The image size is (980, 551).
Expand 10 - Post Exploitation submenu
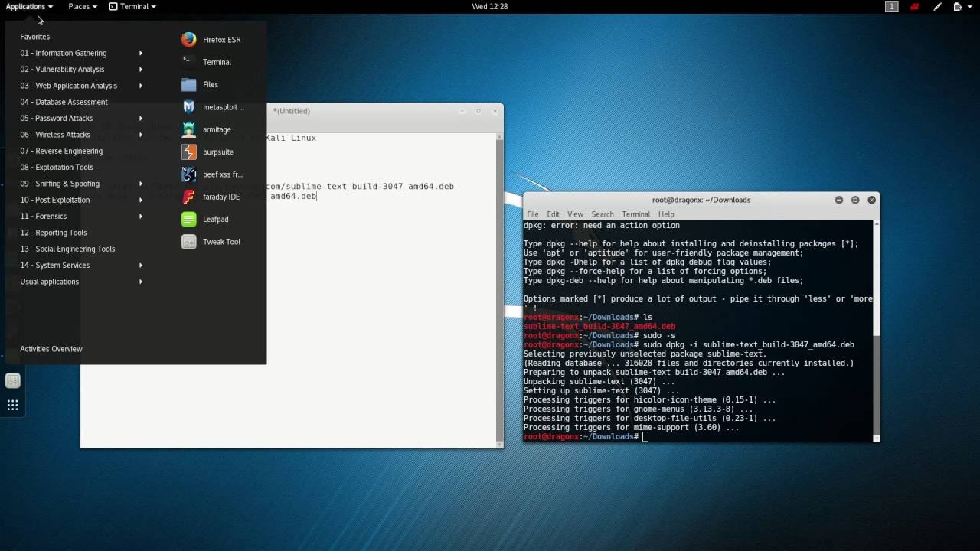point(81,200)
